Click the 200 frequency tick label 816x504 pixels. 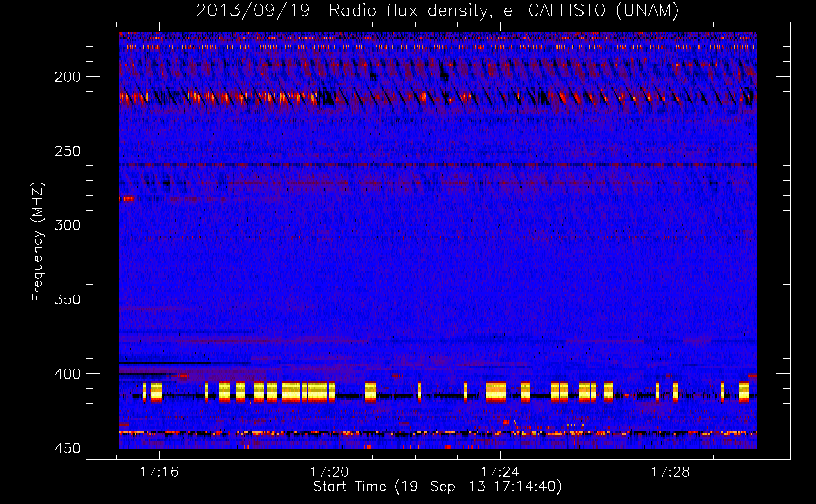coord(68,77)
